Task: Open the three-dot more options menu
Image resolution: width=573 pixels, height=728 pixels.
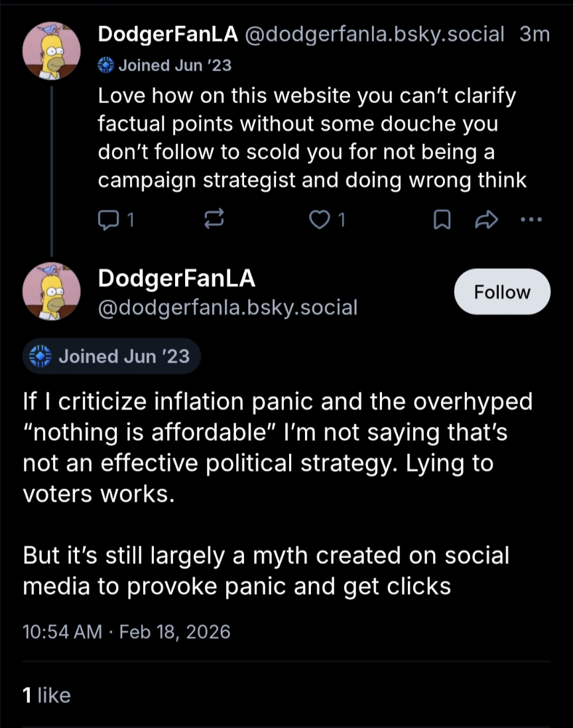Action: 532,220
